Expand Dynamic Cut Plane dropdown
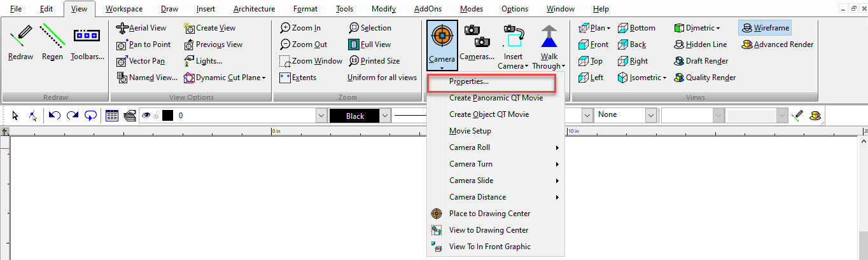 [x=263, y=78]
